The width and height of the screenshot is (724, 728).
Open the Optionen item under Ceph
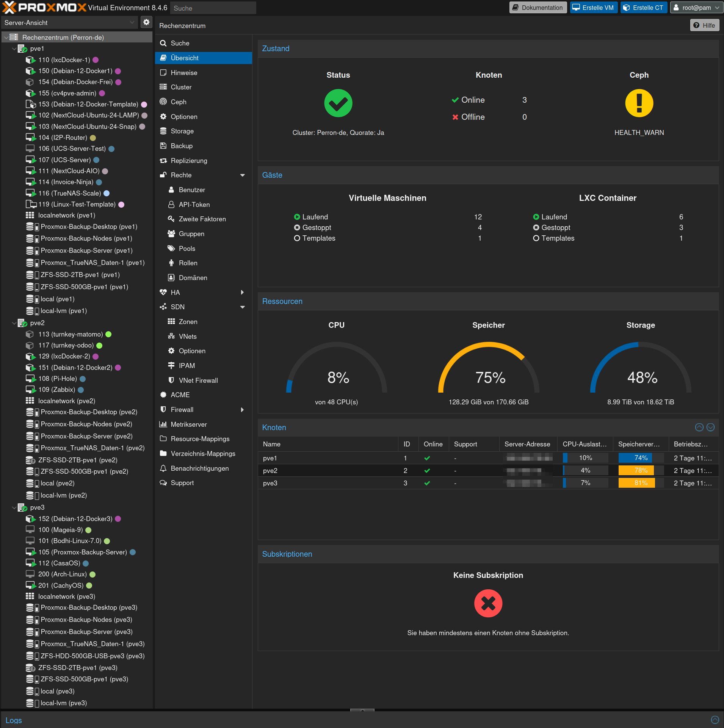pyautogui.click(x=204, y=117)
